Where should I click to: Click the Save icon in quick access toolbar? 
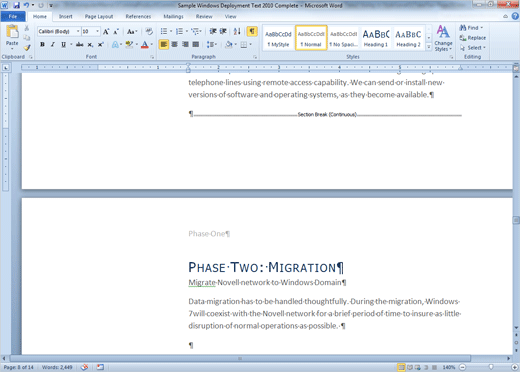16,5
